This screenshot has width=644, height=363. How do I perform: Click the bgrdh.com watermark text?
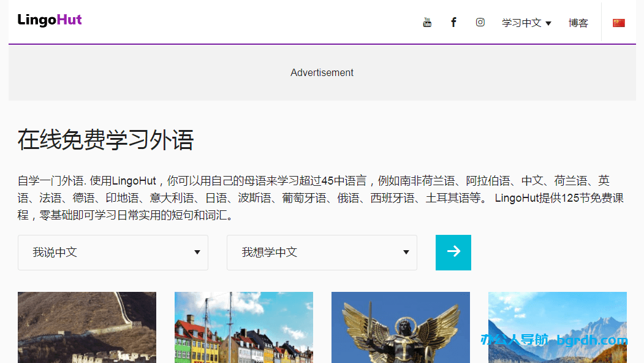point(592,340)
